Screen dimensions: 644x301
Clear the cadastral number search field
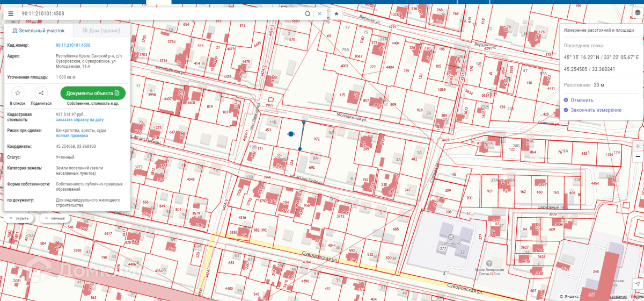coord(320,13)
